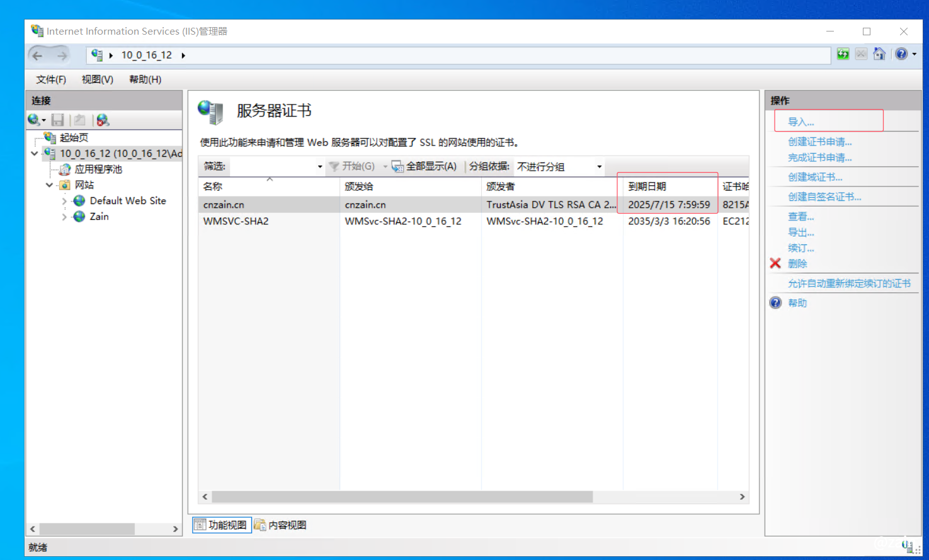Click the save floppy disk icon
Image resolution: width=929 pixels, height=560 pixels.
click(x=58, y=120)
